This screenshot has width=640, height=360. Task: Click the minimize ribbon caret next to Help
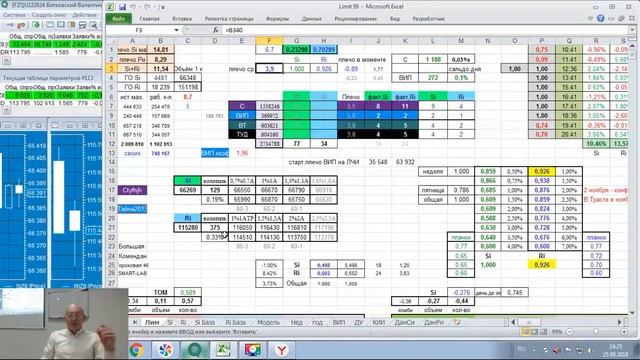coord(590,18)
